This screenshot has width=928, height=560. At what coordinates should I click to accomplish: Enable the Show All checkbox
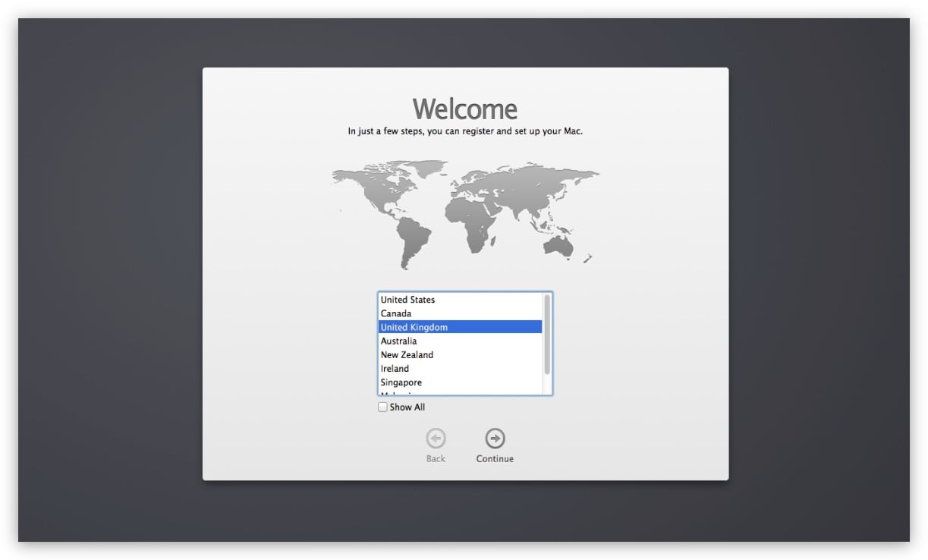click(x=382, y=407)
